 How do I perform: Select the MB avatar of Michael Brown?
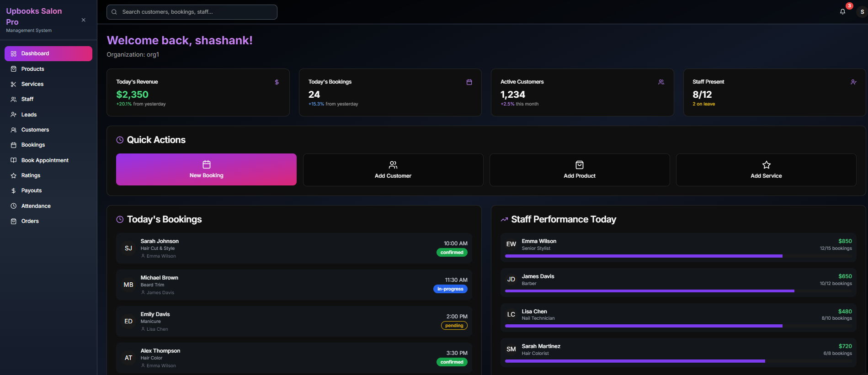pos(128,285)
